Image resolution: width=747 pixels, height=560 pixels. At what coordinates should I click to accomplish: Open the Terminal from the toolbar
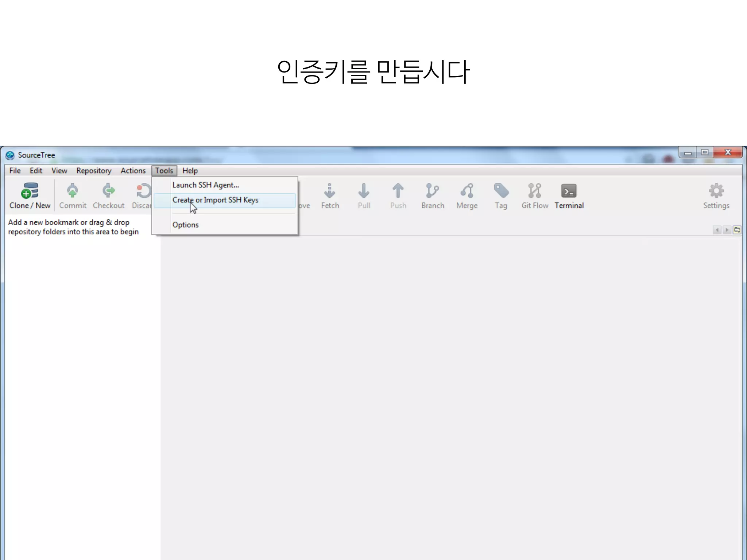click(x=569, y=196)
